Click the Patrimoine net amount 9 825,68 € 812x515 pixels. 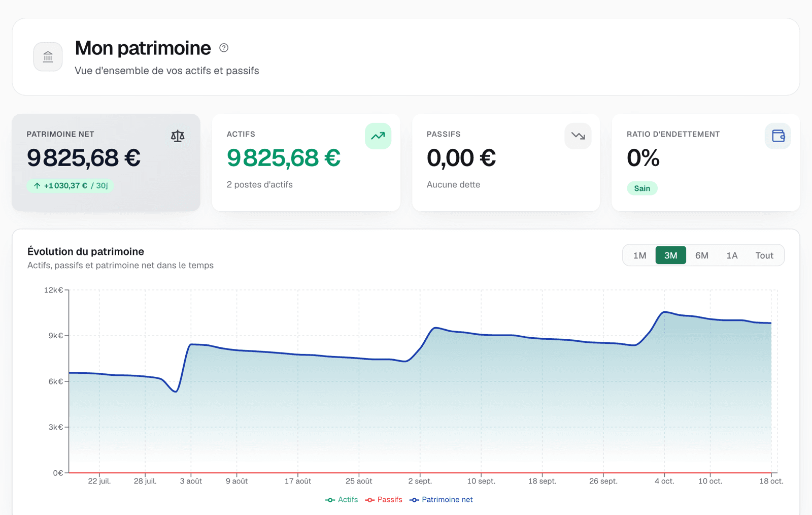84,158
